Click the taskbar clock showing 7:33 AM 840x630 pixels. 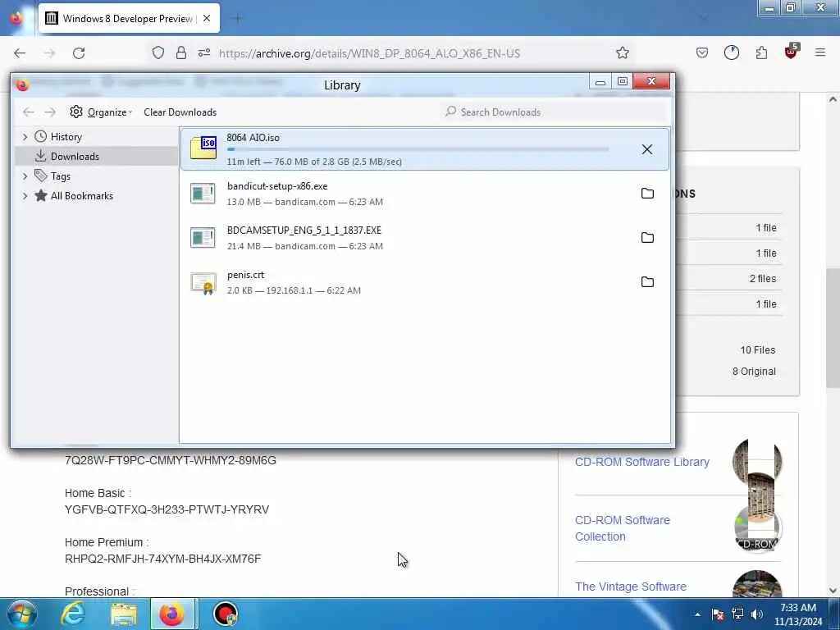(797, 614)
